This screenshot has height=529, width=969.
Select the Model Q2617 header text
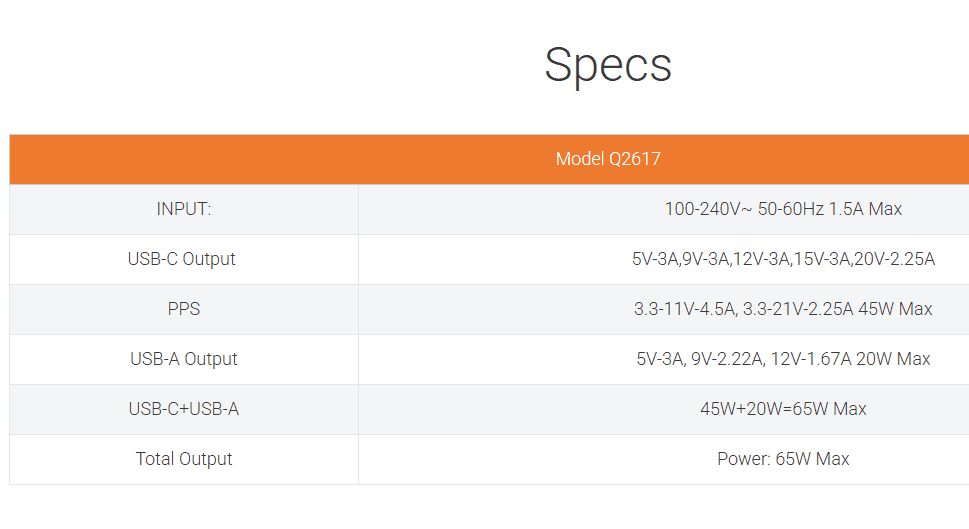click(607, 159)
